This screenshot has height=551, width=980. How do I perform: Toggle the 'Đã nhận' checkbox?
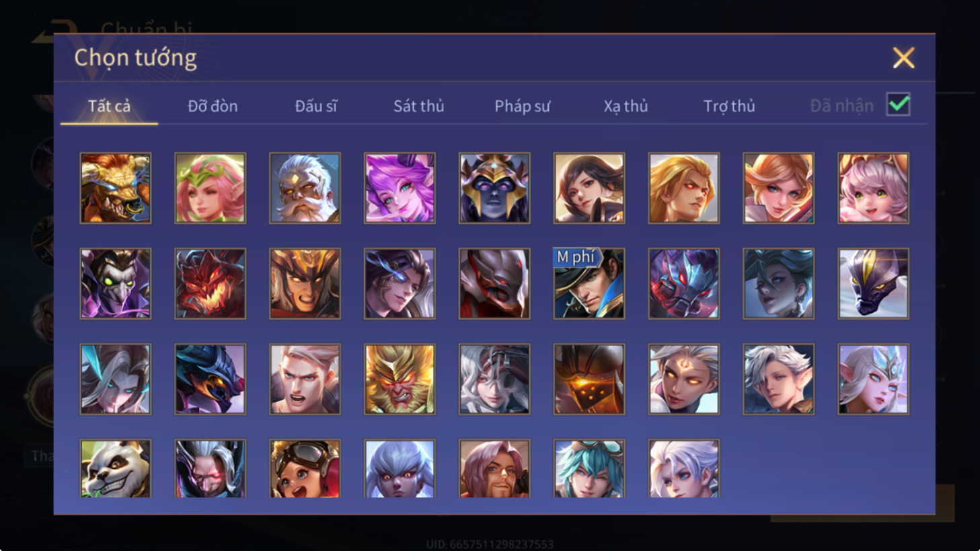pos(898,105)
